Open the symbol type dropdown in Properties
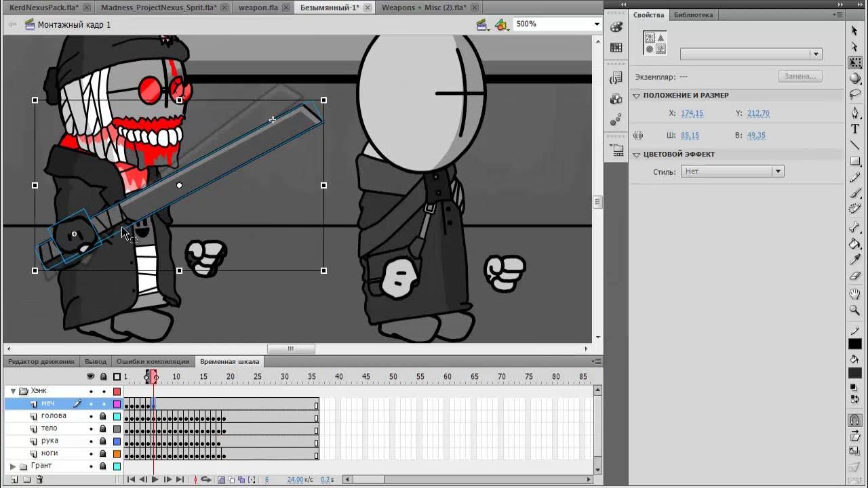 point(751,54)
